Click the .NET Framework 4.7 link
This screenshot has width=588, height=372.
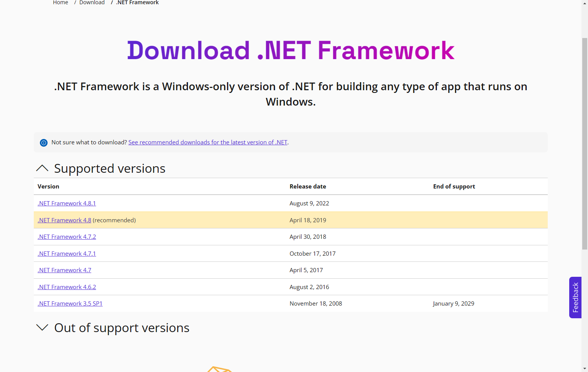[64, 270]
